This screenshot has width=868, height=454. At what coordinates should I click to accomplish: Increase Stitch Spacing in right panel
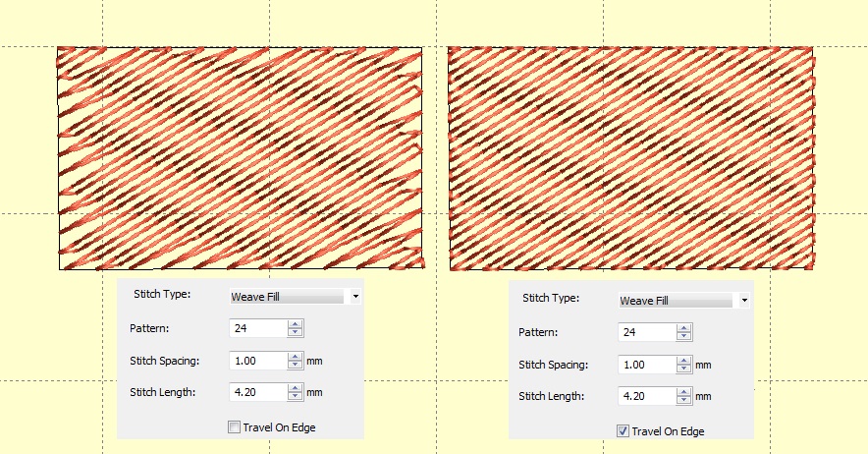click(x=683, y=361)
